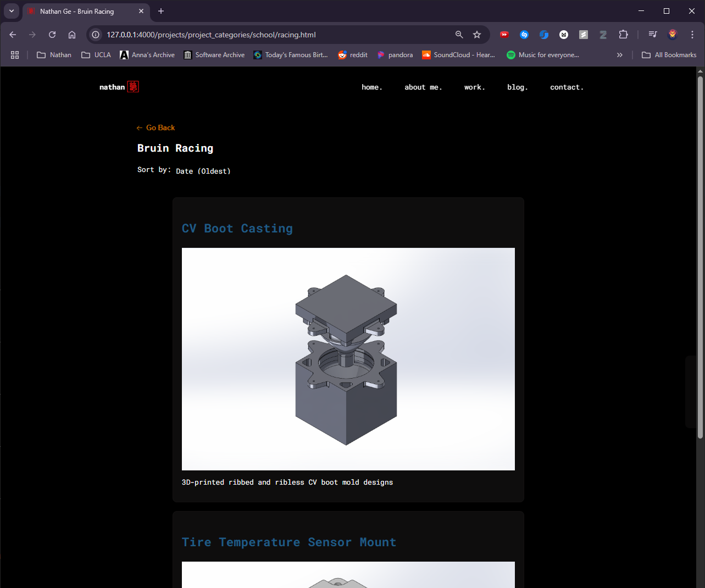Open the white circle X extension icon
The image size is (705, 588).
564,35
